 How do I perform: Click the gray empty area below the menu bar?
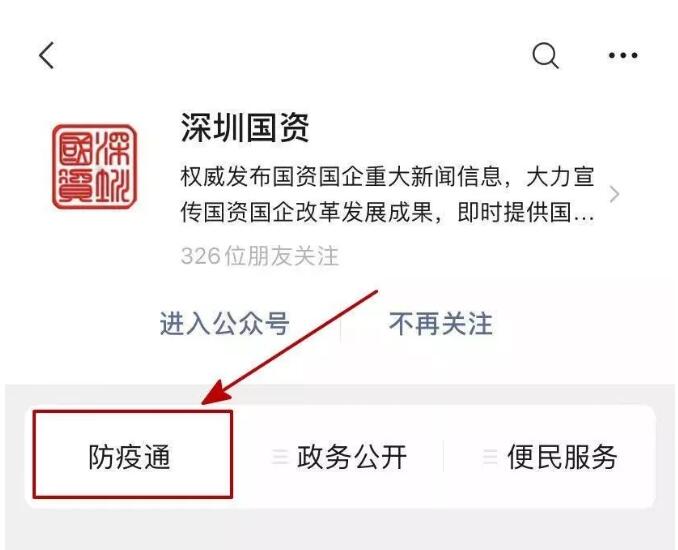coord(339,530)
